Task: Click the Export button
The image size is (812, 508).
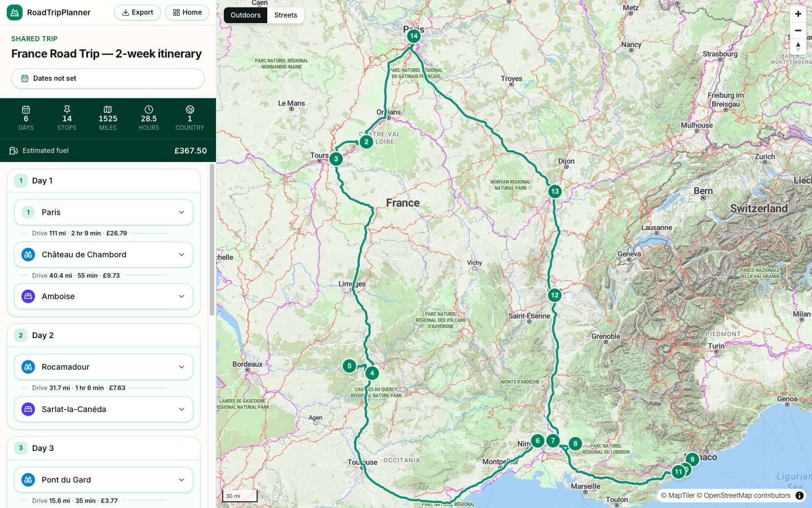Action: click(x=138, y=12)
